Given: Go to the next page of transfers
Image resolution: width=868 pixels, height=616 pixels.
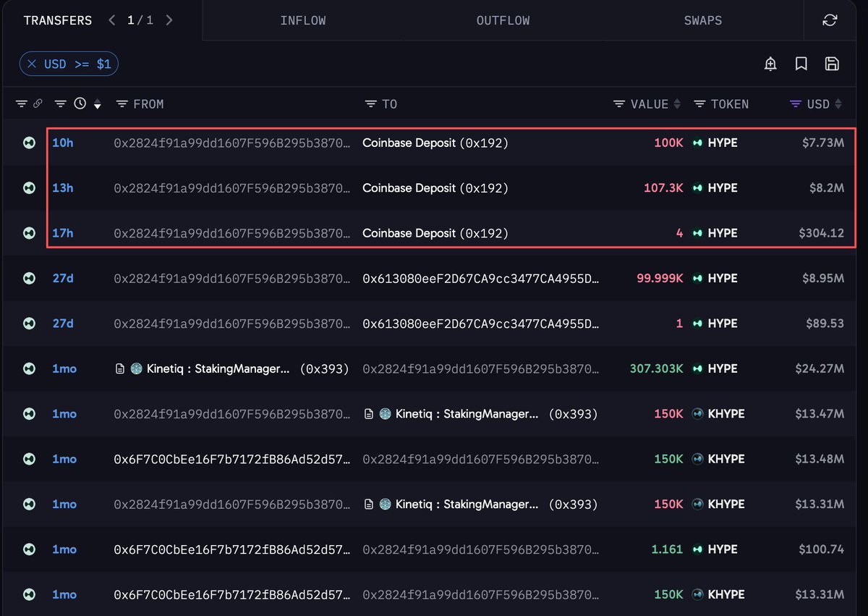Looking at the screenshot, I should (x=169, y=20).
